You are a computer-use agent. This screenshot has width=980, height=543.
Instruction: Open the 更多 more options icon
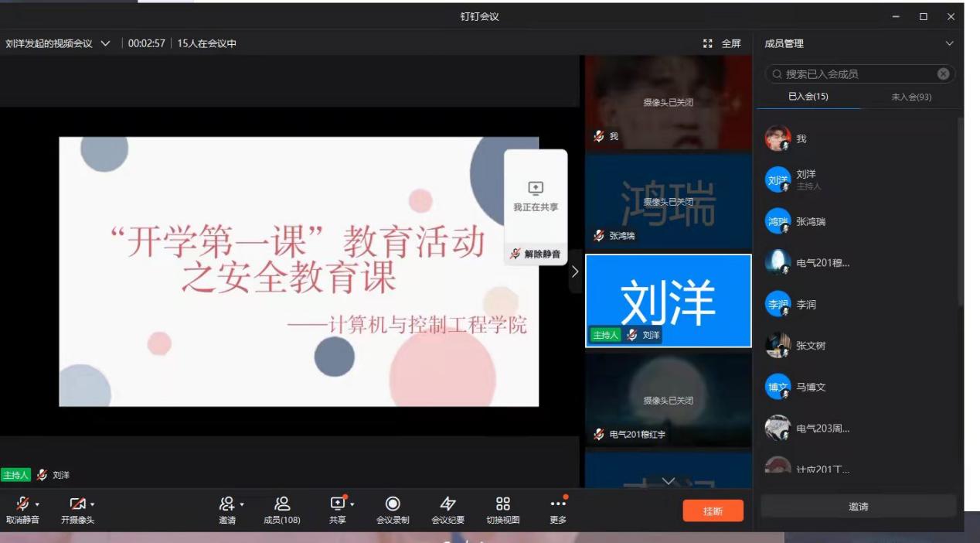(558, 504)
